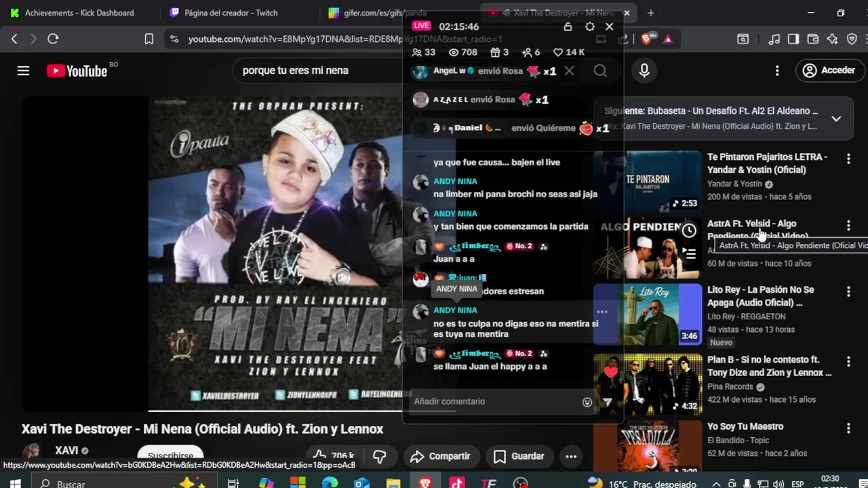Image resolution: width=868 pixels, height=488 pixels.
Task: Share the video with Compartir
Action: click(440, 456)
